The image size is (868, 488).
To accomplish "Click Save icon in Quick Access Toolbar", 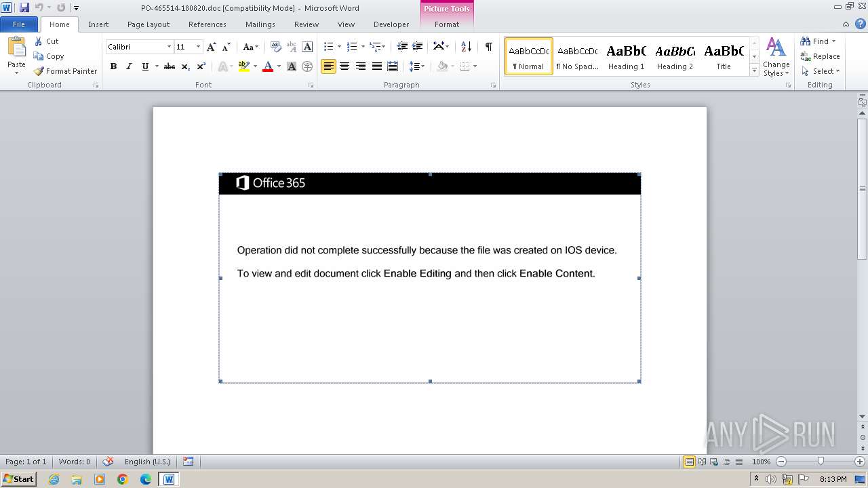I will tap(24, 7).
